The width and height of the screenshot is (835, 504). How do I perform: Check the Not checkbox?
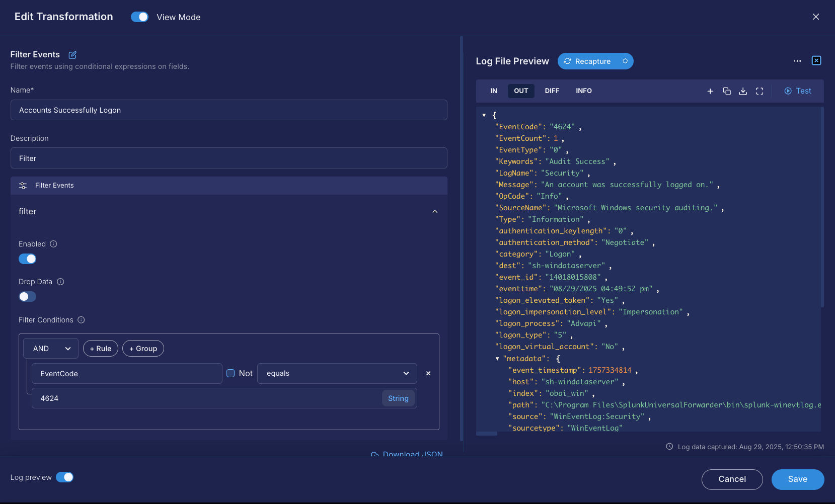click(231, 373)
